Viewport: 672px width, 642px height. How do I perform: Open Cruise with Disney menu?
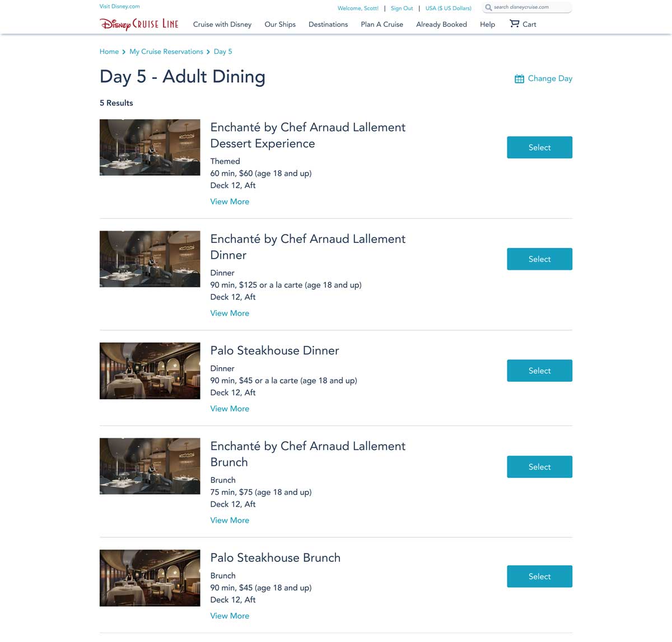tap(222, 25)
